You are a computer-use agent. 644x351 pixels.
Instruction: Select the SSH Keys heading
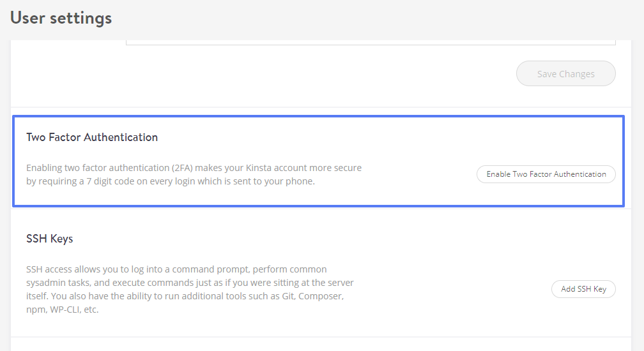(x=50, y=239)
